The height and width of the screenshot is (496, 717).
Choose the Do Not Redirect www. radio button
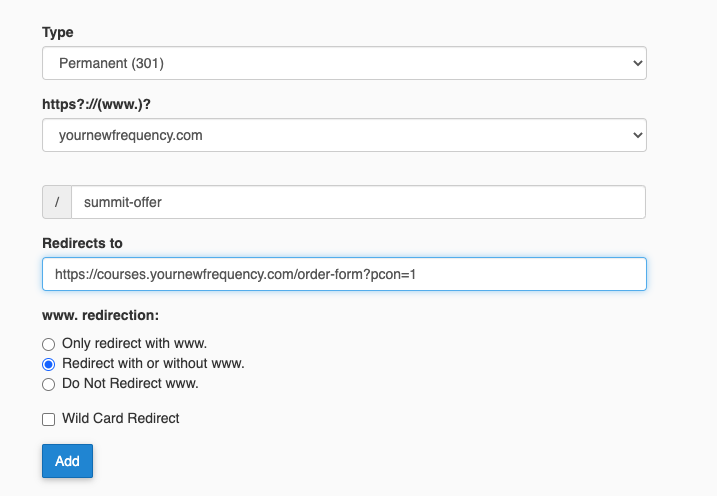(49, 384)
